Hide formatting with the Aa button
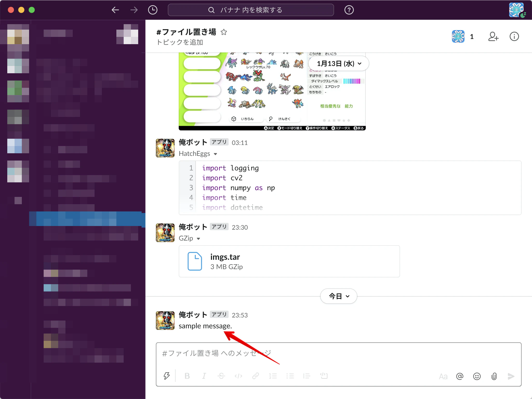Image resolution: width=532 pixels, height=399 pixels. (x=443, y=376)
